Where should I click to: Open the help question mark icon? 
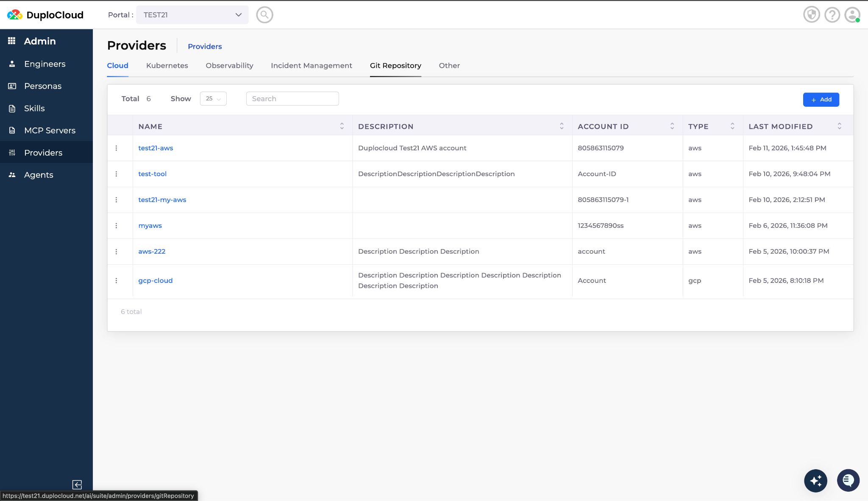coord(832,15)
